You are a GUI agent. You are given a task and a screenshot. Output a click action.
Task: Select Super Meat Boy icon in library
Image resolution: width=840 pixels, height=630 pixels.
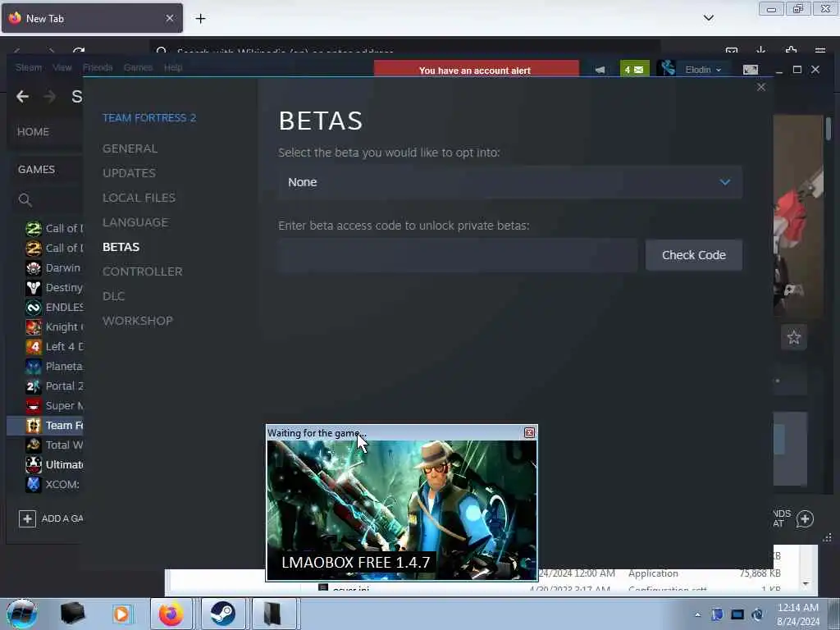34,405
